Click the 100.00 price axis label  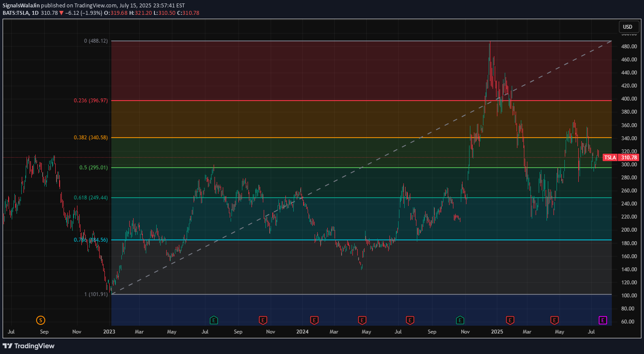(x=629, y=296)
